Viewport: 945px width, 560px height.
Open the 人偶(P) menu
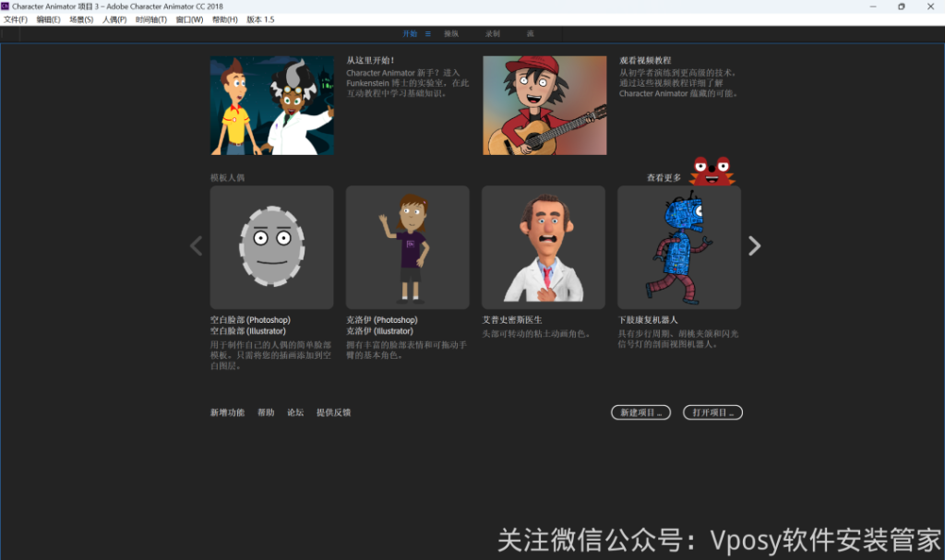pos(114,20)
